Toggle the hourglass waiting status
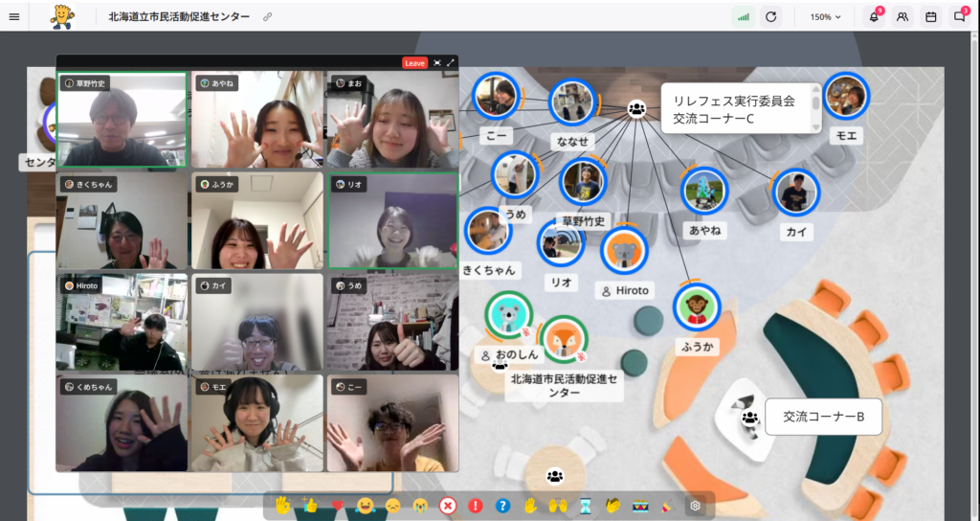Viewport: 980px width, 521px height. (586, 506)
